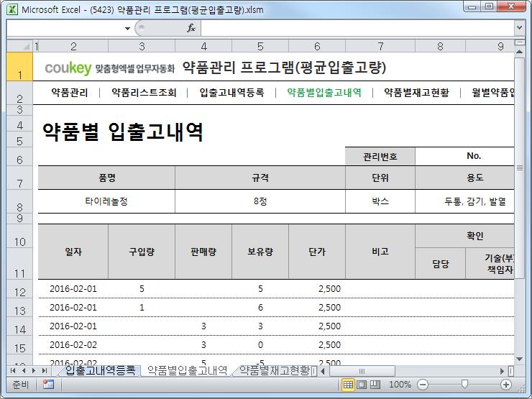Click the zoom slider handle
Image resolution: width=532 pixels, height=399 pixels.
[x=464, y=384]
